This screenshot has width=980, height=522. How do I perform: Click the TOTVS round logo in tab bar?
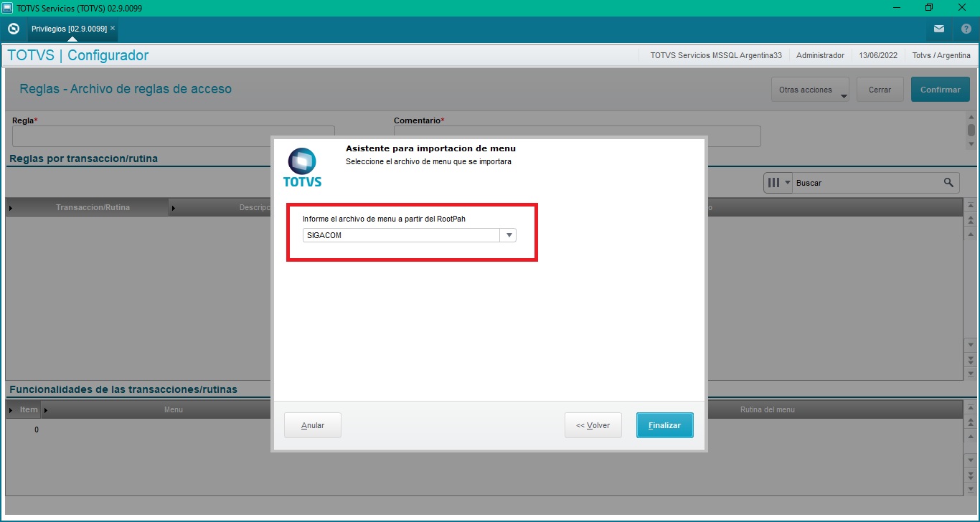pos(13,29)
